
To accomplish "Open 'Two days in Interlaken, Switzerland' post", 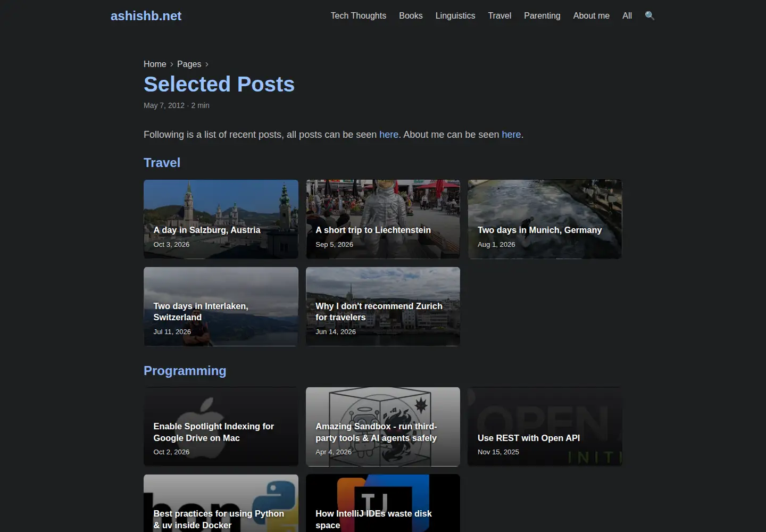I will (x=221, y=306).
